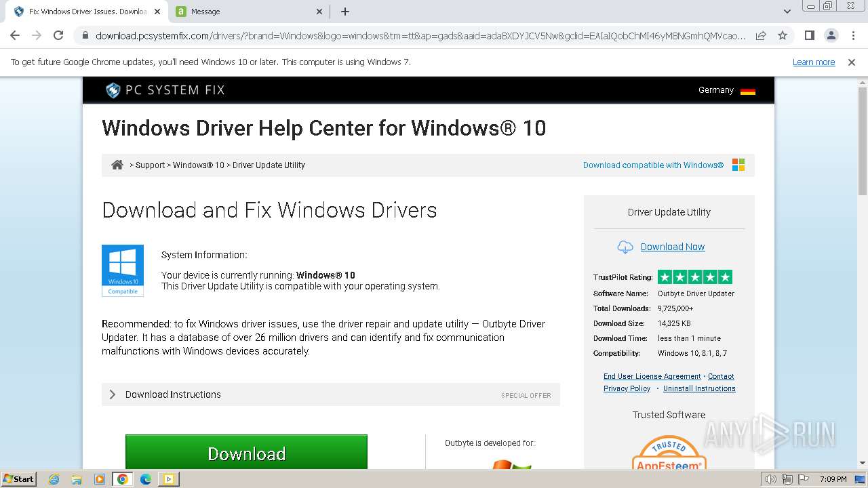Open Uninstall Instructions link
Image resolution: width=868 pixels, height=488 pixels.
coord(699,388)
